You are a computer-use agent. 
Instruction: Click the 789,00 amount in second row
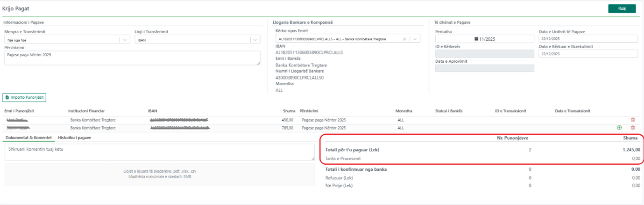point(287,128)
